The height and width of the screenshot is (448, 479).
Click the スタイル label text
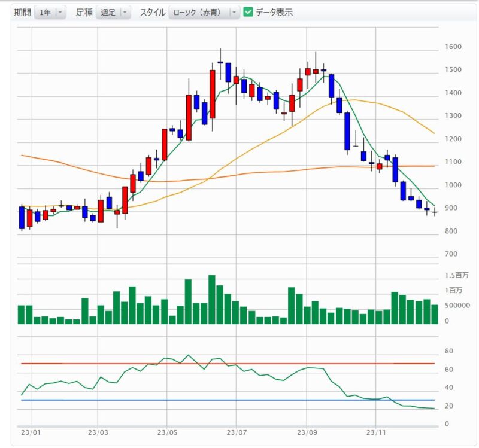click(153, 13)
